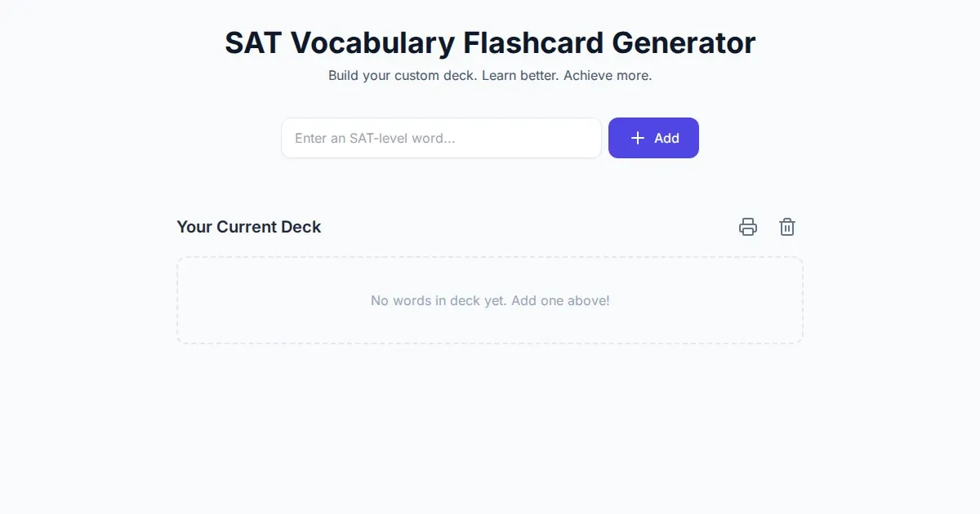Image resolution: width=980 pixels, height=514 pixels.
Task: Select the word entry text box
Action: point(441,138)
